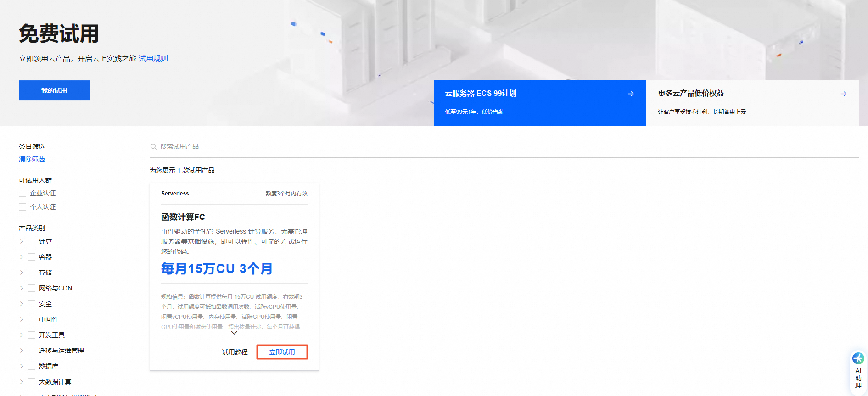Click the Serverless label on the card
The height and width of the screenshot is (396, 868).
(x=175, y=194)
